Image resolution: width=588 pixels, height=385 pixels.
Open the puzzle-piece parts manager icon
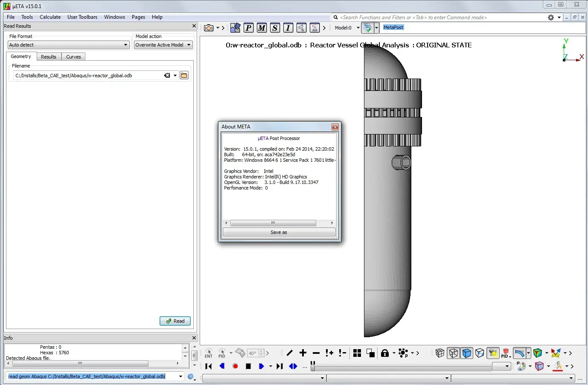[235, 28]
